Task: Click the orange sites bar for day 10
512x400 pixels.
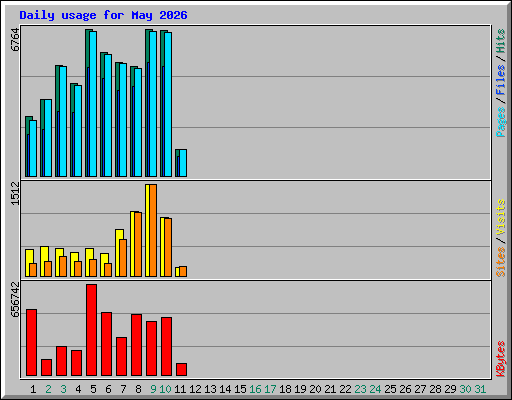Action: click(168, 247)
